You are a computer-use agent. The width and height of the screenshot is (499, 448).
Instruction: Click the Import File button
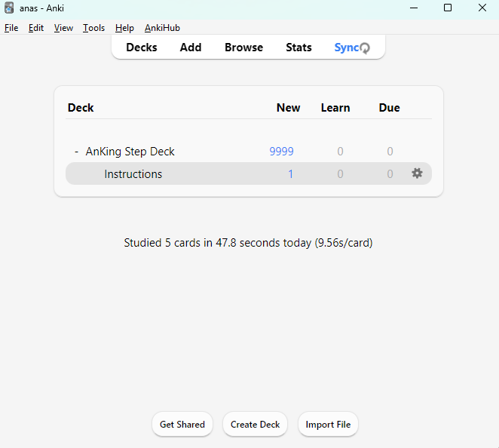pyautogui.click(x=328, y=425)
